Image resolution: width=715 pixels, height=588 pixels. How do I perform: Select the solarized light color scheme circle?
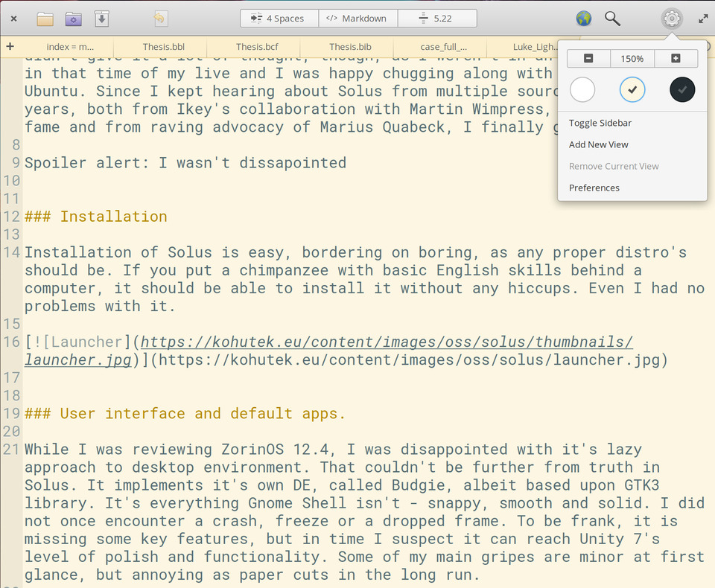(x=632, y=89)
